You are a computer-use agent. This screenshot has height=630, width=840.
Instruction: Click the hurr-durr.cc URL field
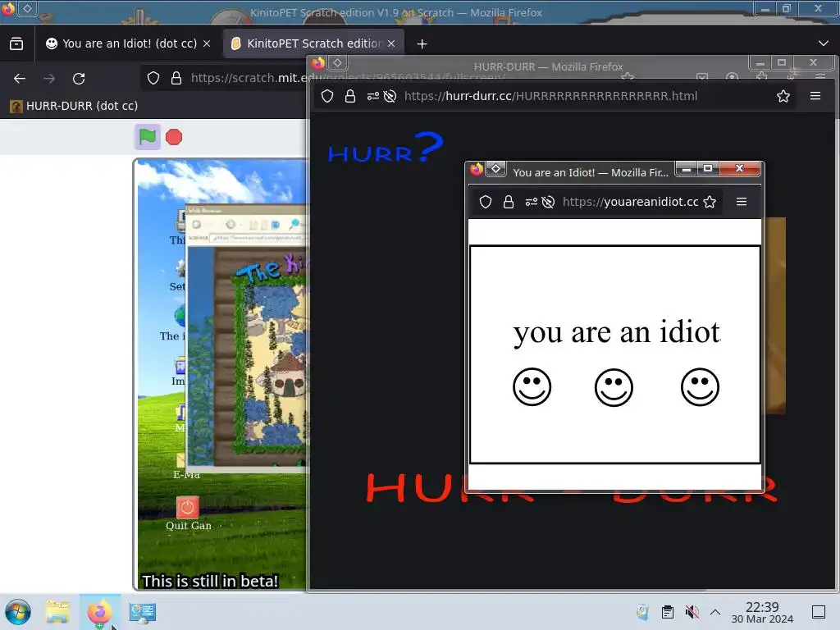tap(550, 96)
